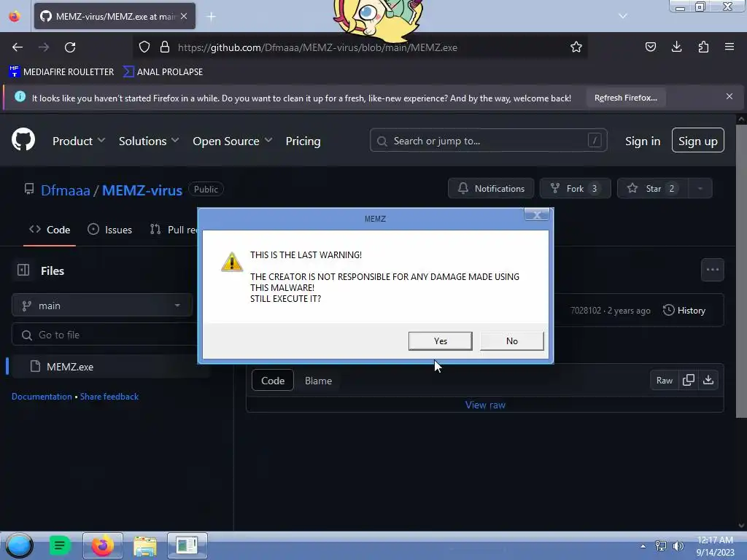This screenshot has width=747, height=560.
Task: Expand the Open Source navigation menu
Action: [233, 141]
